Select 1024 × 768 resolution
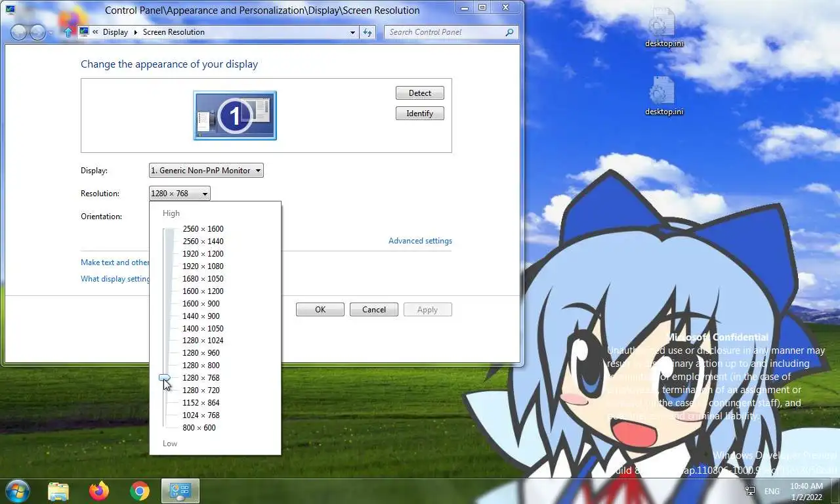 click(x=201, y=415)
